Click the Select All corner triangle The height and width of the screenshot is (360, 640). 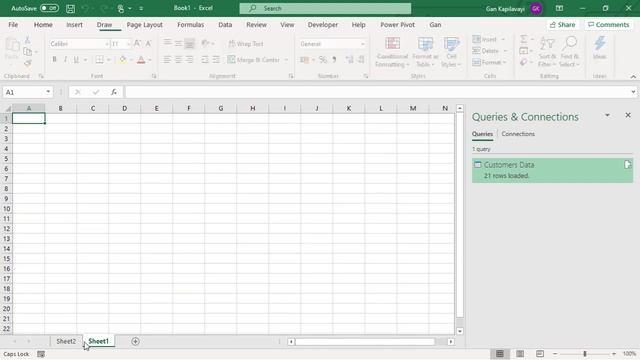coord(7,108)
